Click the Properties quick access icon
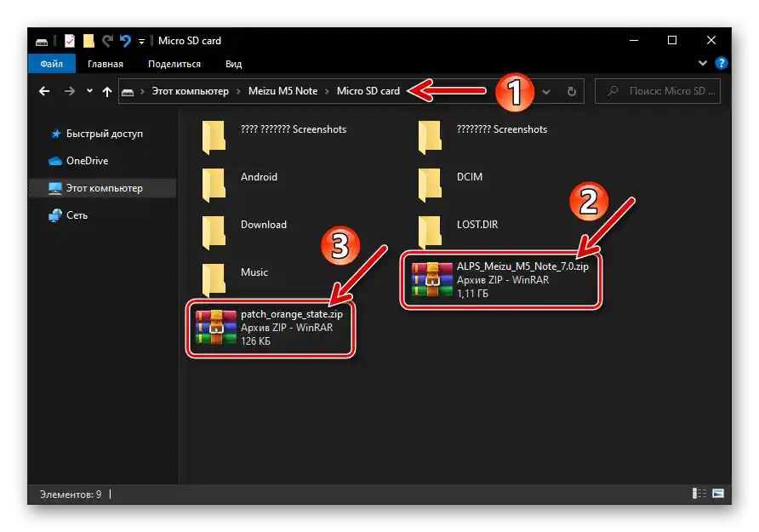 coord(70,41)
